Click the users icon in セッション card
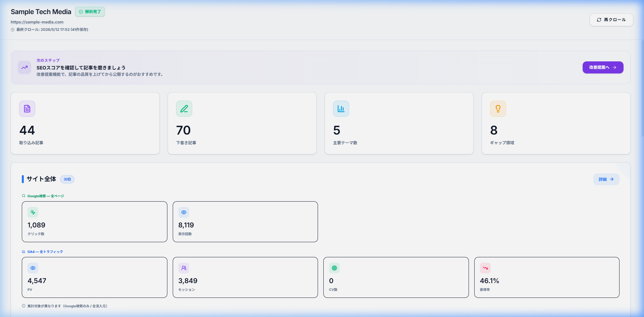Image resolution: width=644 pixels, height=317 pixels. tap(184, 268)
